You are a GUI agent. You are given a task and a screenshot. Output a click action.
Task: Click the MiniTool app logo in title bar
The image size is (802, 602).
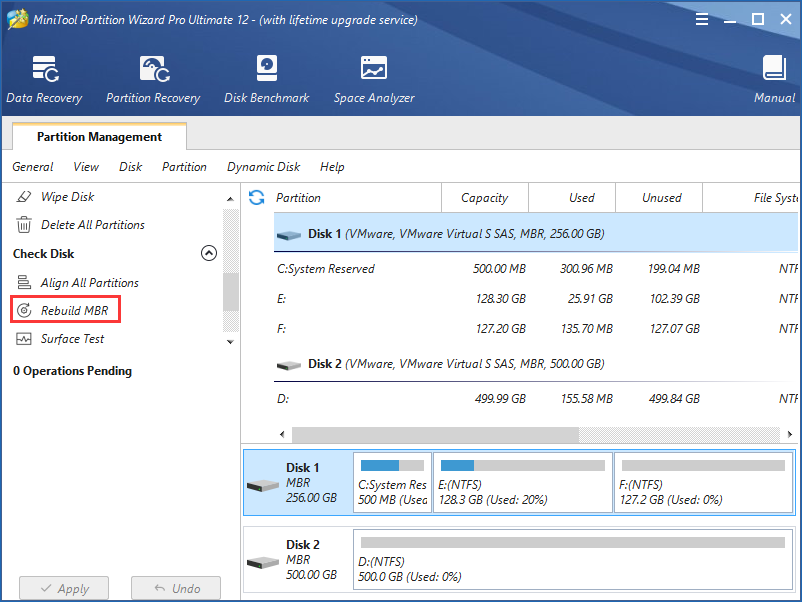17,19
